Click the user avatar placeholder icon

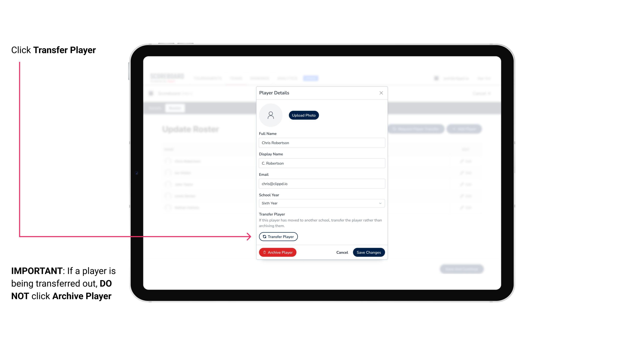[271, 115]
